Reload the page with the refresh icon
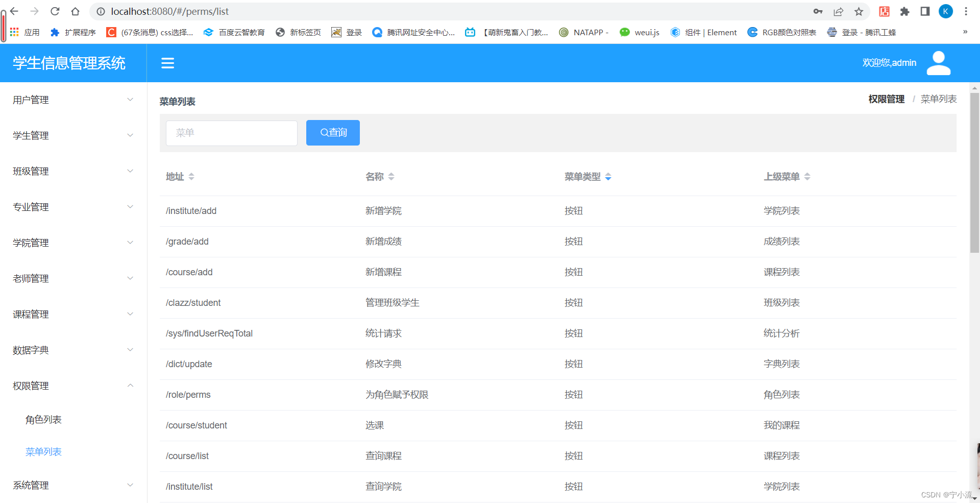 tap(55, 11)
